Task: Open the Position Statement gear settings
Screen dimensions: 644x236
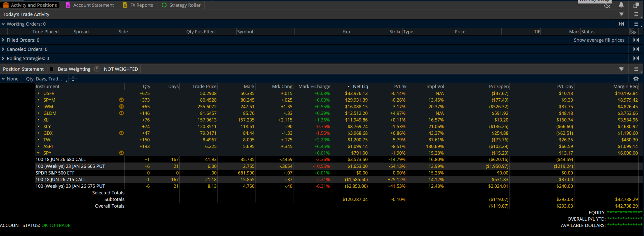Action: pos(636,79)
